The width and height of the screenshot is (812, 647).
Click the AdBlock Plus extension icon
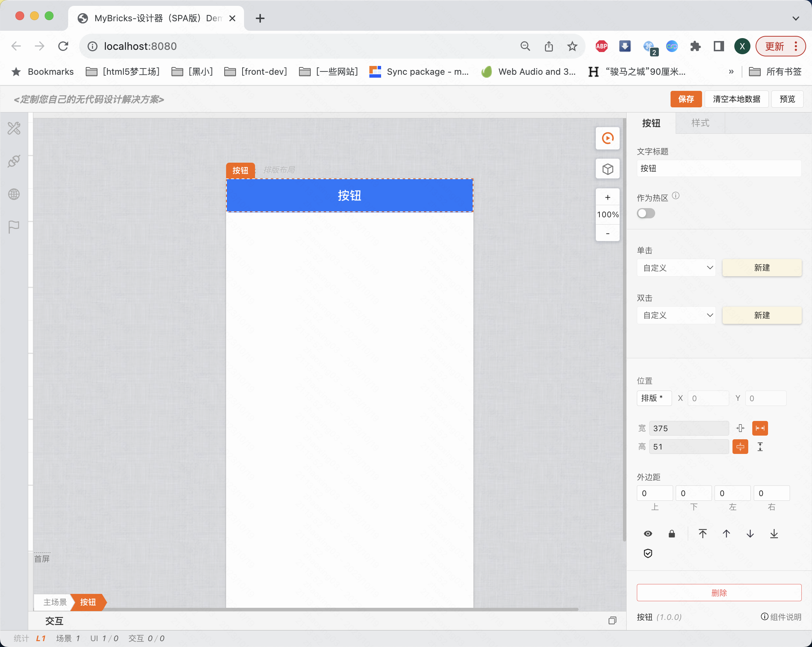tap(601, 46)
